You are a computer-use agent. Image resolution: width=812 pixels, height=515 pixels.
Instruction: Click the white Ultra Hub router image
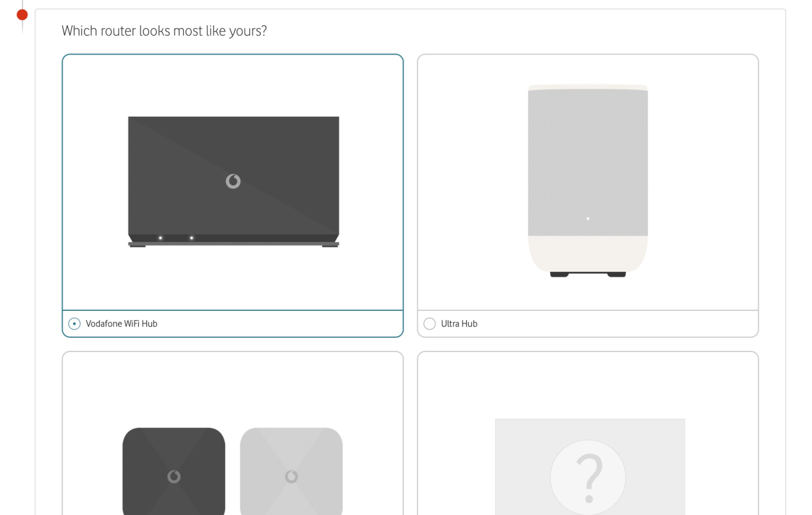(588, 181)
